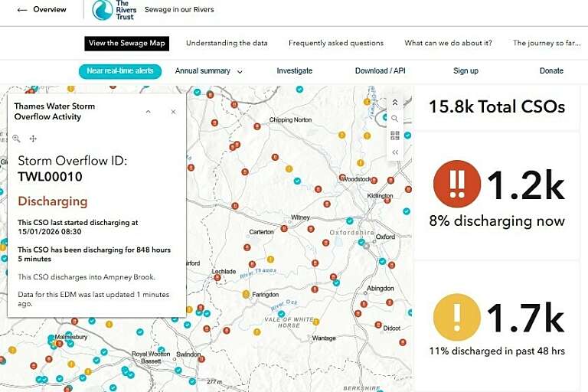588x392 pixels.
Task: Click the popup zoom-to icon
Action: point(16,139)
